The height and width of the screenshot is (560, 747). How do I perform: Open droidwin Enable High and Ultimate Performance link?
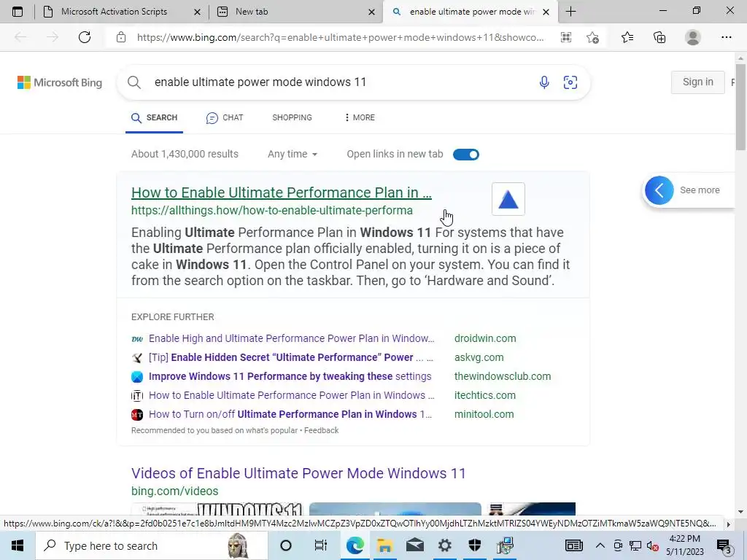click(x=292, y=338)
